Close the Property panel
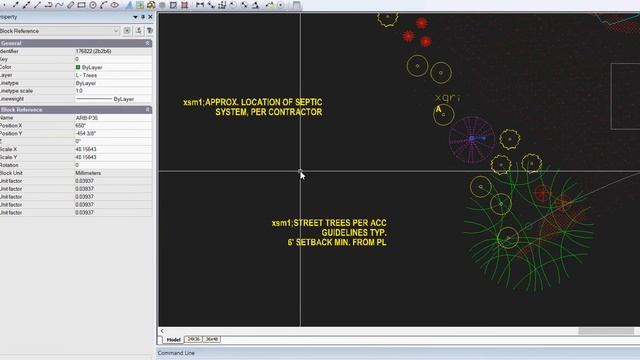Viewport: 640px width, 360px height. point(150,17)
